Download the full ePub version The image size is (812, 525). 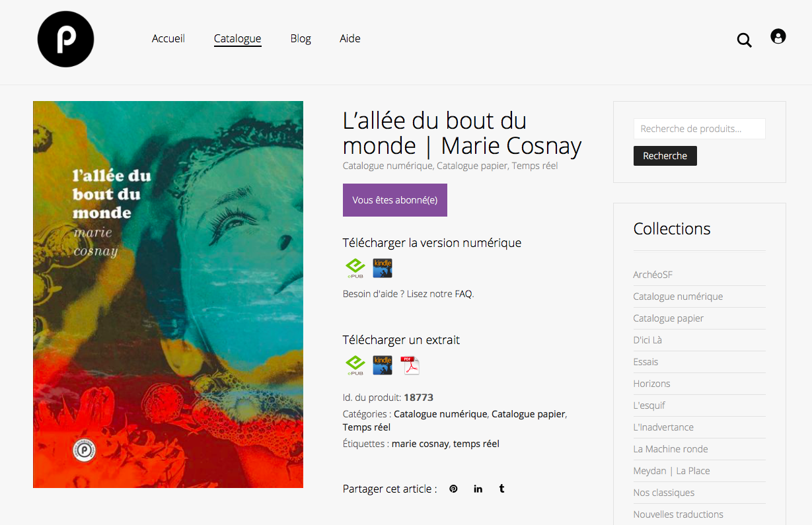[x=355, y=268]
